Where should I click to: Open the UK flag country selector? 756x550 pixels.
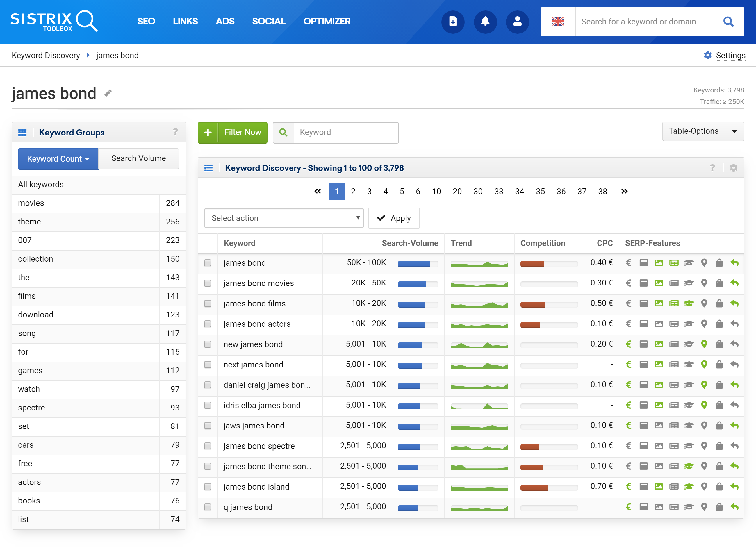[558, 22]
